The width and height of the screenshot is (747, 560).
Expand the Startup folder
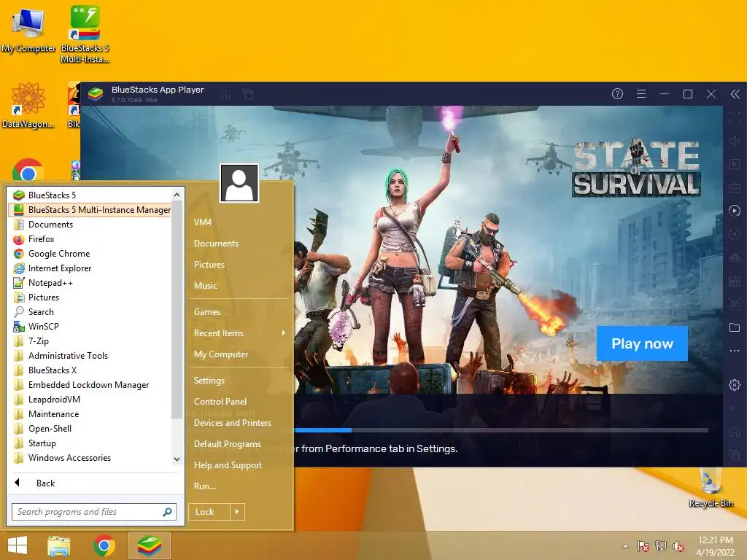point(89,443)
